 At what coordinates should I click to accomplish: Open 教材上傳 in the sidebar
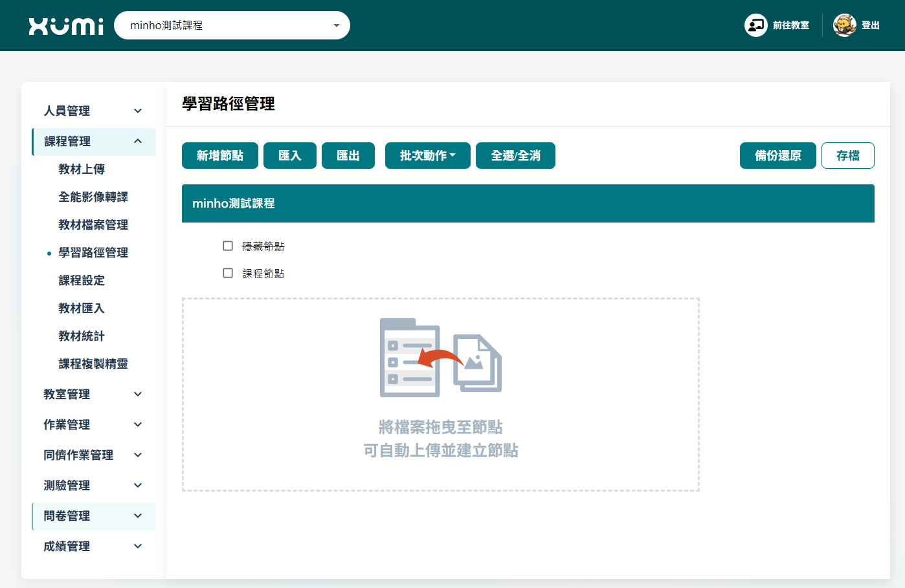point(82,169)
